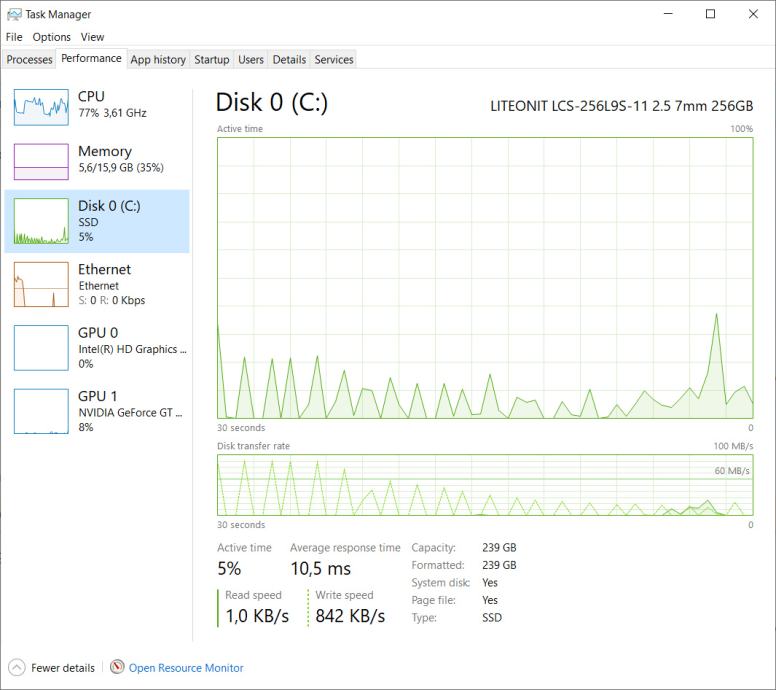Select the Ethernet throughput mini graph
Screen dimensions: 776x690
tap(41, 284)
